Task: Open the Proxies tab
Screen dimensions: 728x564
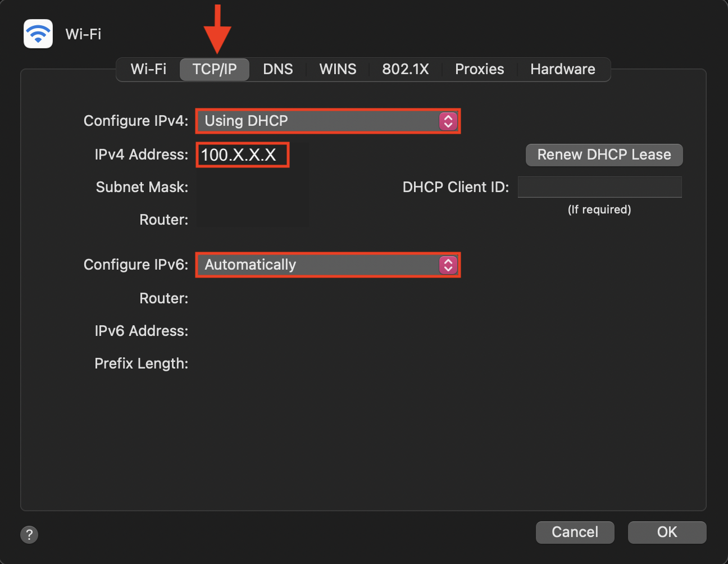Action: 479,70
